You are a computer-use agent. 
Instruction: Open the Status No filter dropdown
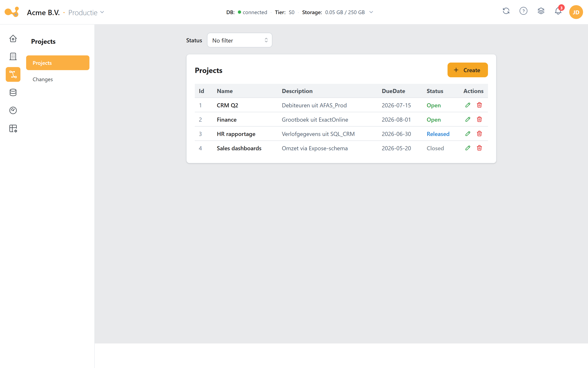(x=239, y=40)
